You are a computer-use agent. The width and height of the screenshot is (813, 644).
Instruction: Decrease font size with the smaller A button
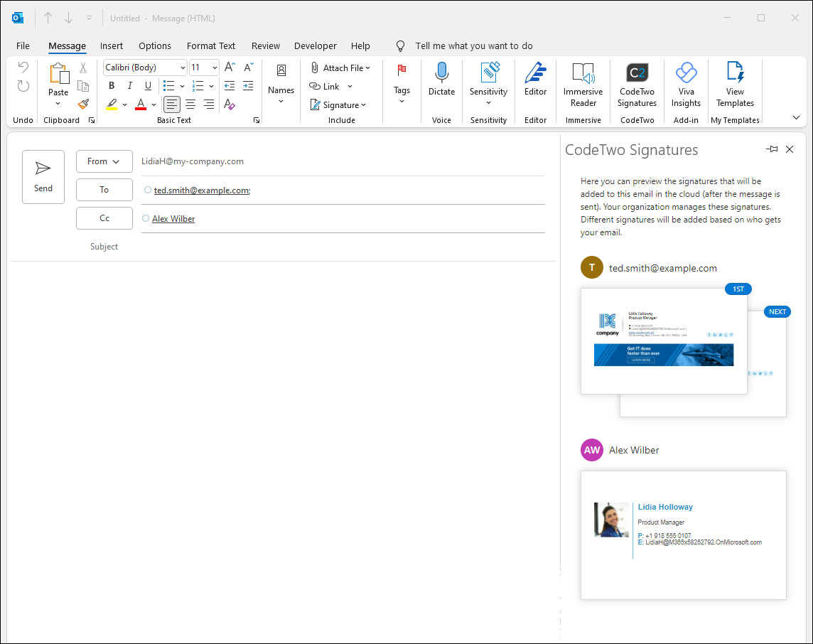tap(248, 67)
